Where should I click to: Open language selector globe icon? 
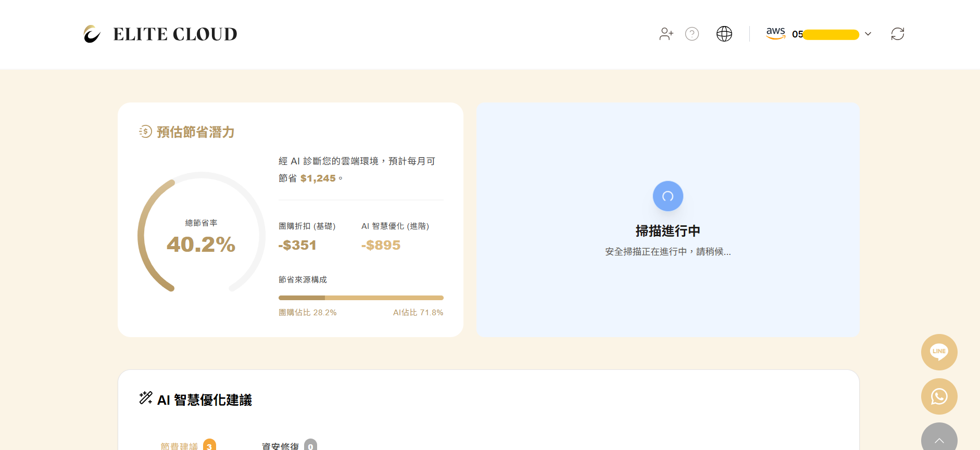pyautogui.click(x=724, y=34)
